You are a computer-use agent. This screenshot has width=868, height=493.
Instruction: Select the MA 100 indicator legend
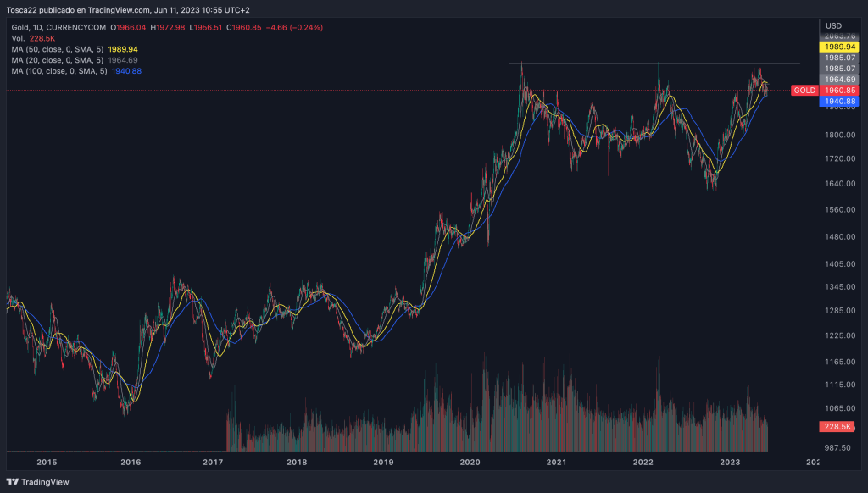(59, 71)
